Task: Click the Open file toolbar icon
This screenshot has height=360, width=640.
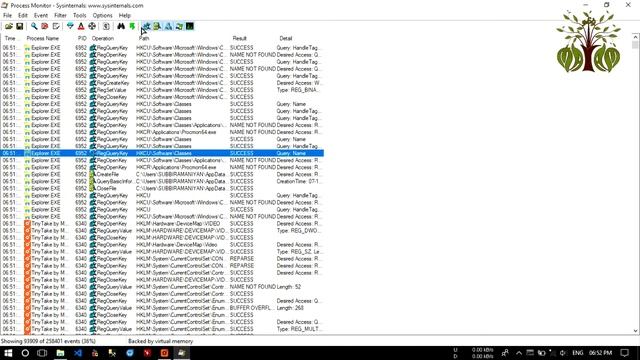Action: (9, 26)
